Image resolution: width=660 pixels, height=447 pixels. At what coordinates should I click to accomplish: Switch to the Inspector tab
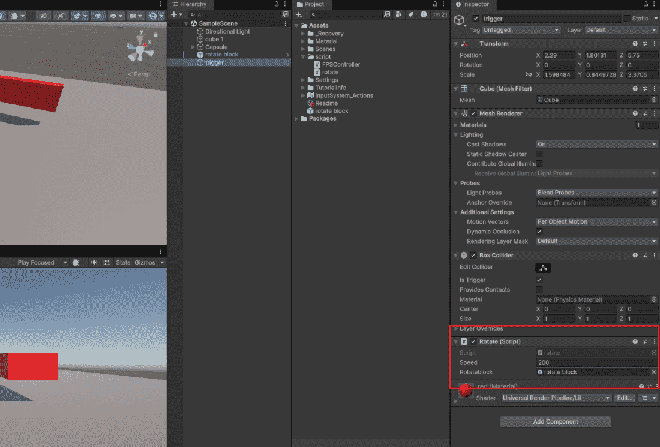(x=473, y=4)
